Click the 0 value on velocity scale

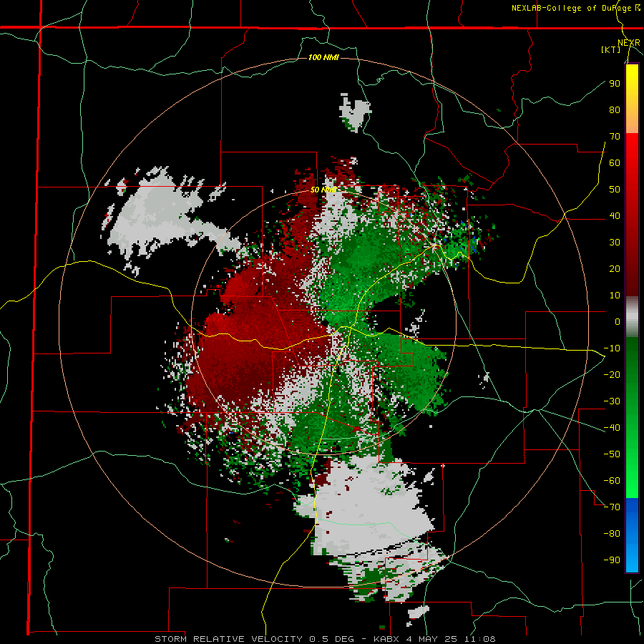tap(618, 321)
